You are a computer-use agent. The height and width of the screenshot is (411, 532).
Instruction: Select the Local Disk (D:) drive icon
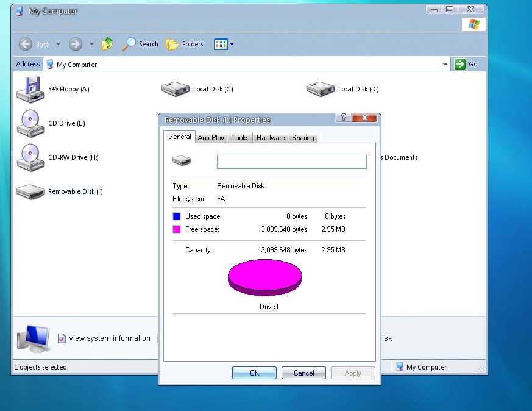320,89
